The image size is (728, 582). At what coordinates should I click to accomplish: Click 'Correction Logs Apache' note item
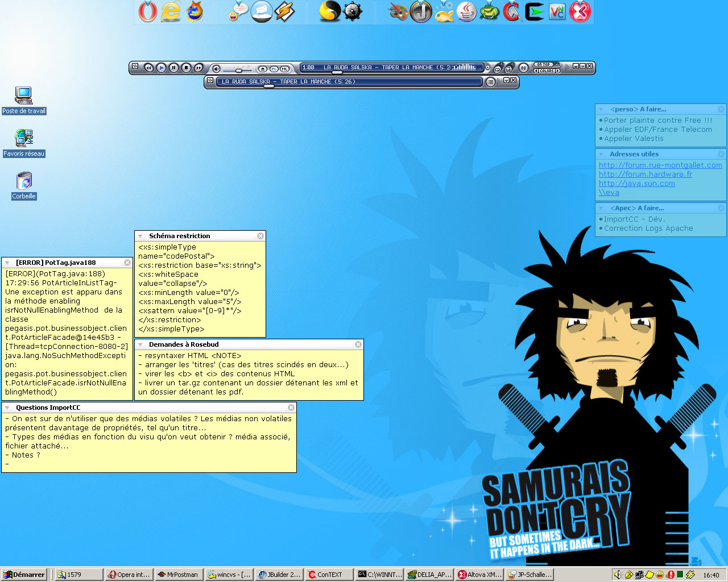pyautogui.click(x=648, y=228)
